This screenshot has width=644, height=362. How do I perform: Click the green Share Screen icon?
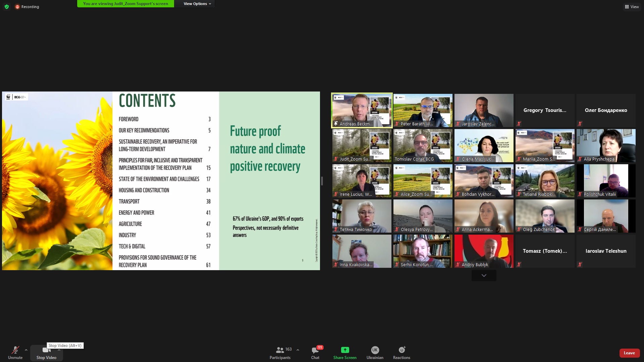pyautogui.click(x=345, y=350)
